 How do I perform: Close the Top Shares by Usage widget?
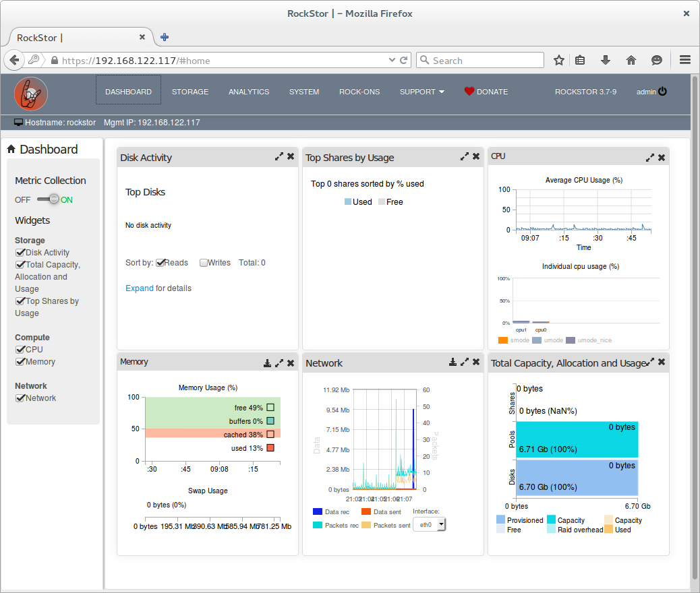[x=476, y=156]
